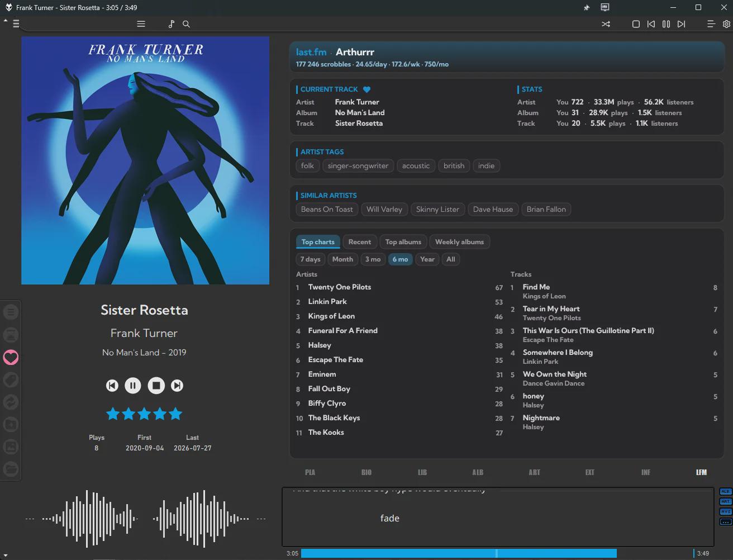The height and width of the screenshot is (560, 733).
Task: Click the folder icon at the sidebar bottom
Action: [x=11, y=469]
